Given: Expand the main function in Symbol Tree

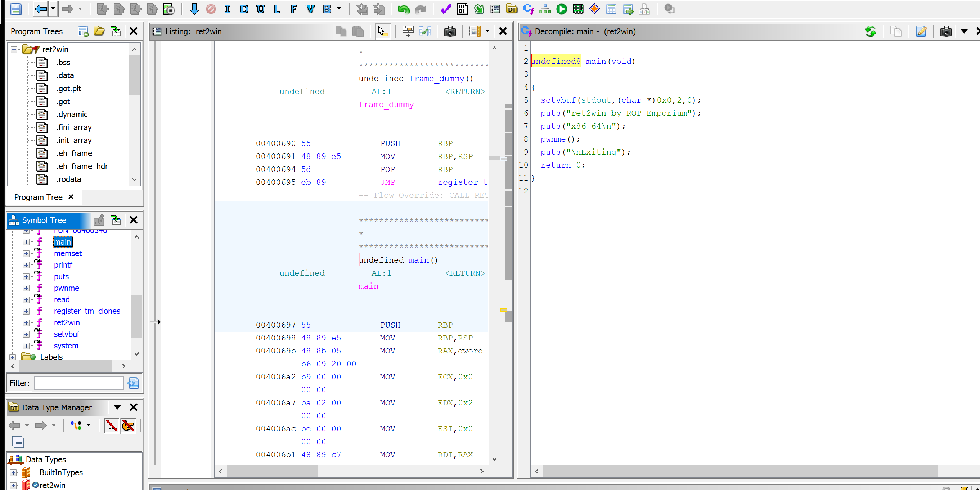Looking at the screenshot, I should [26, 242].
